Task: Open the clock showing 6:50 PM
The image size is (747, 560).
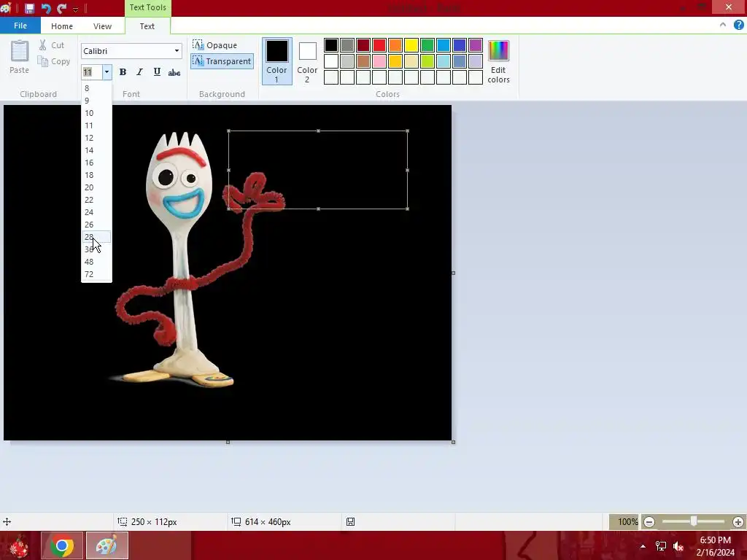Action: (715, 546)
